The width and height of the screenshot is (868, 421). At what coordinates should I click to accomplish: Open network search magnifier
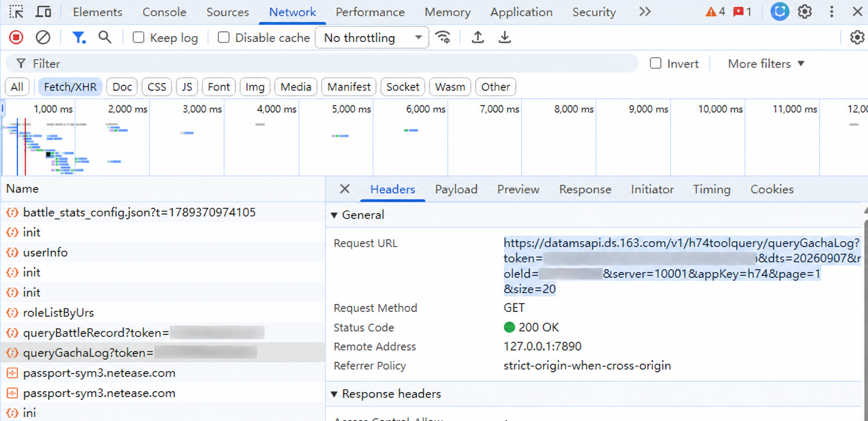[x=105, y=37]
